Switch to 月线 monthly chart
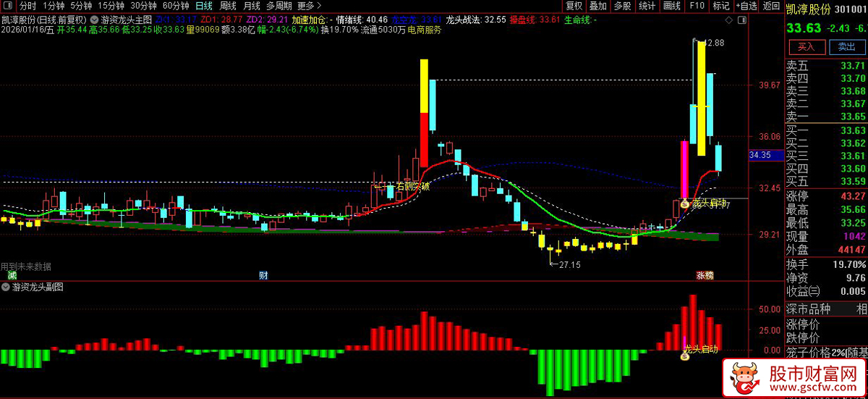 pos(251,6)
